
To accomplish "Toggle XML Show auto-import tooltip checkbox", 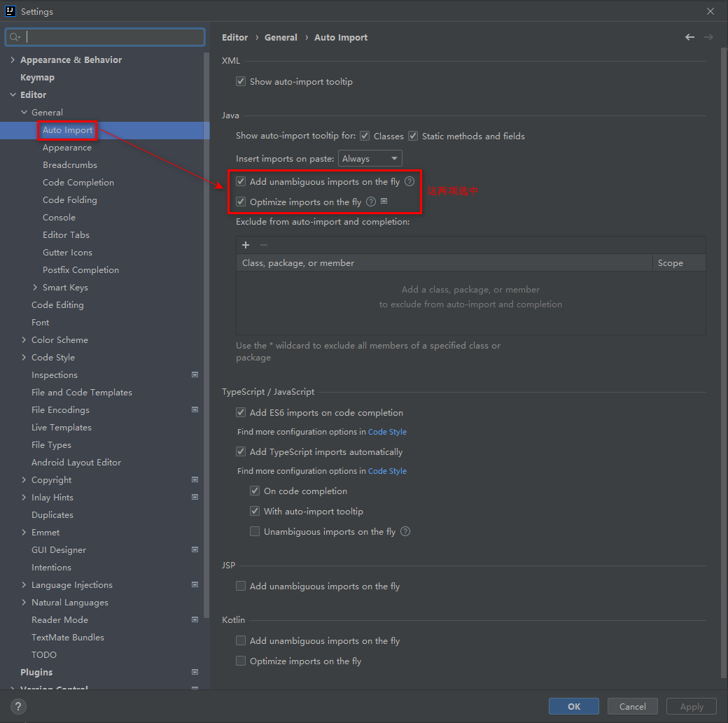I will point(241,81).
